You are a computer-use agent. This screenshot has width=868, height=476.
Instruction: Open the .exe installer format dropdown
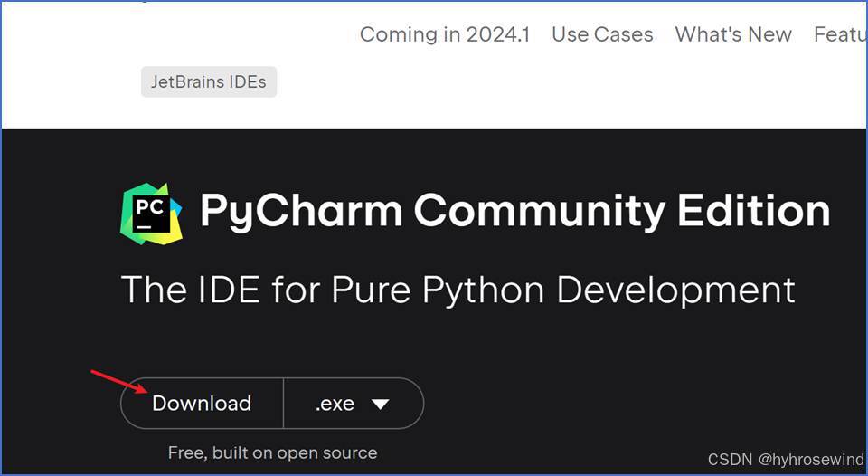pos(354,404)
